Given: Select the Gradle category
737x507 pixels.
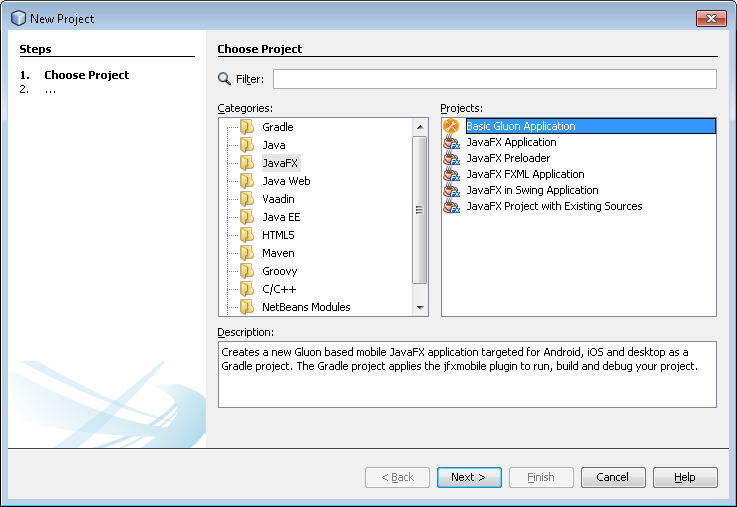Looking at the screenshot, I should [278, 127].
